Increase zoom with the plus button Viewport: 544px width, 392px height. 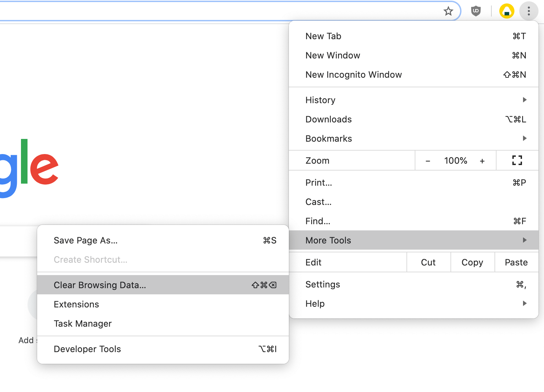pos(482,161)
